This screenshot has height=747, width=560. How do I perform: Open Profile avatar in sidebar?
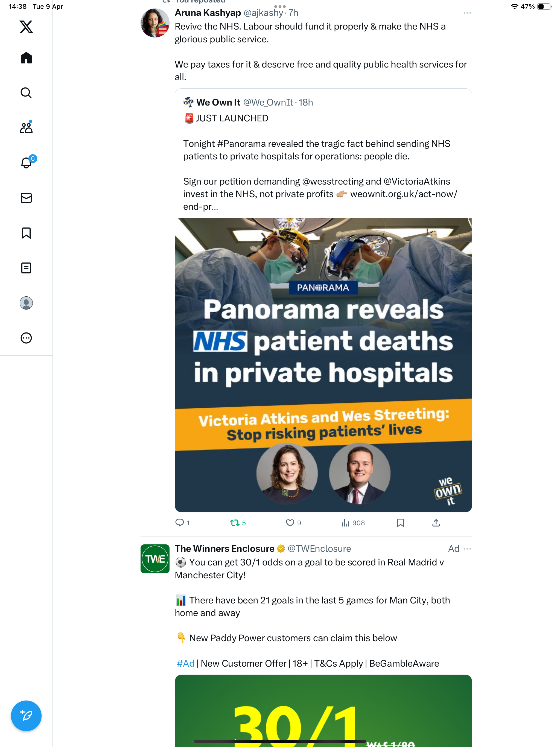coord(26,303)
